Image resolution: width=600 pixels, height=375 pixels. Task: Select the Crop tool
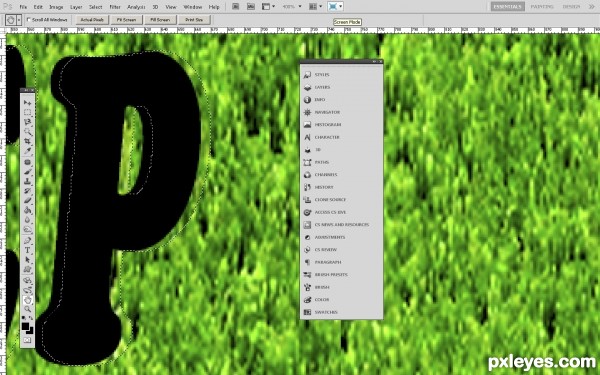[28, 142]
